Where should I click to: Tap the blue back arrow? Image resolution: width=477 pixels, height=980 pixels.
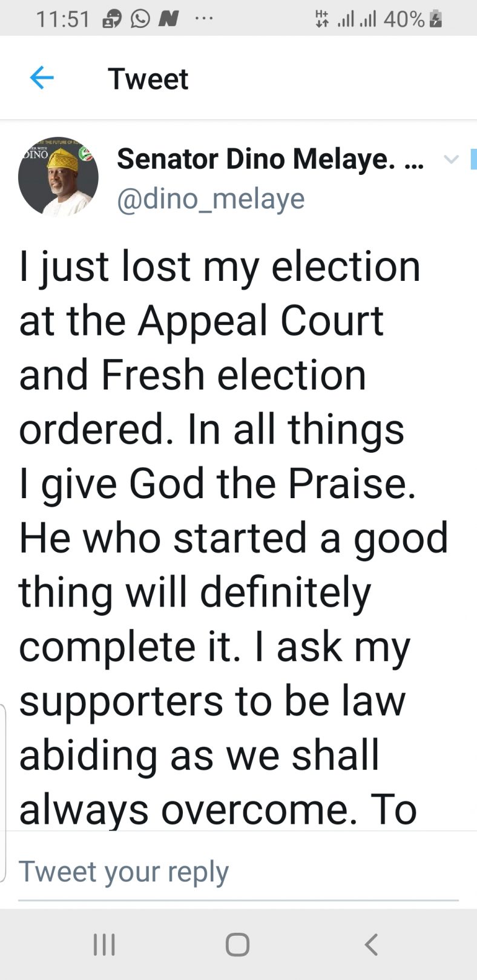(x=42, y=78)
